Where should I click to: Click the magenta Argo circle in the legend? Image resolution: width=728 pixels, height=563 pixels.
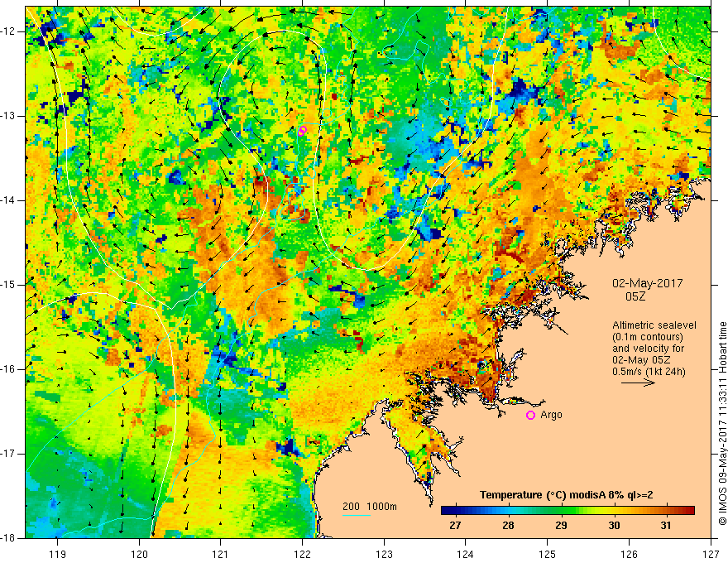(x=530, y=416)
